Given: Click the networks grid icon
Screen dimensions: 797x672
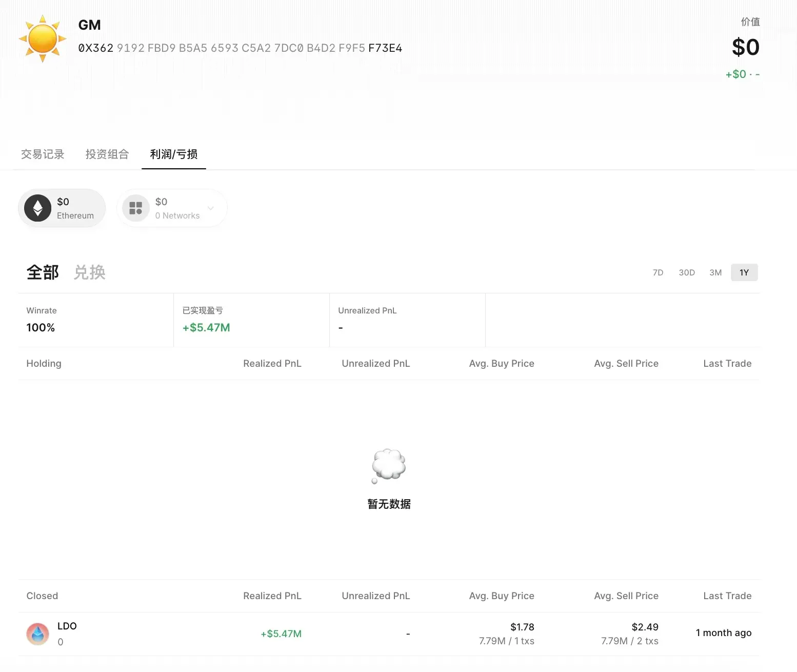Looking at the screenshot, I should 136,208.
